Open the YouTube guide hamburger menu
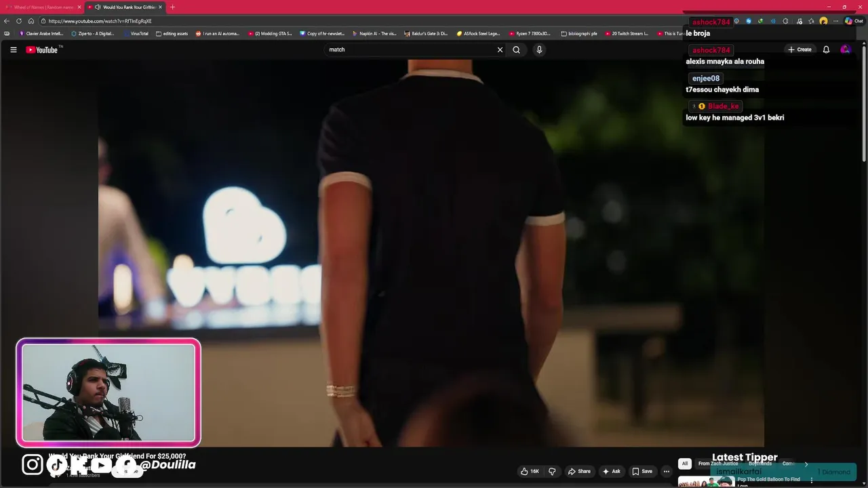 (13, 49)
